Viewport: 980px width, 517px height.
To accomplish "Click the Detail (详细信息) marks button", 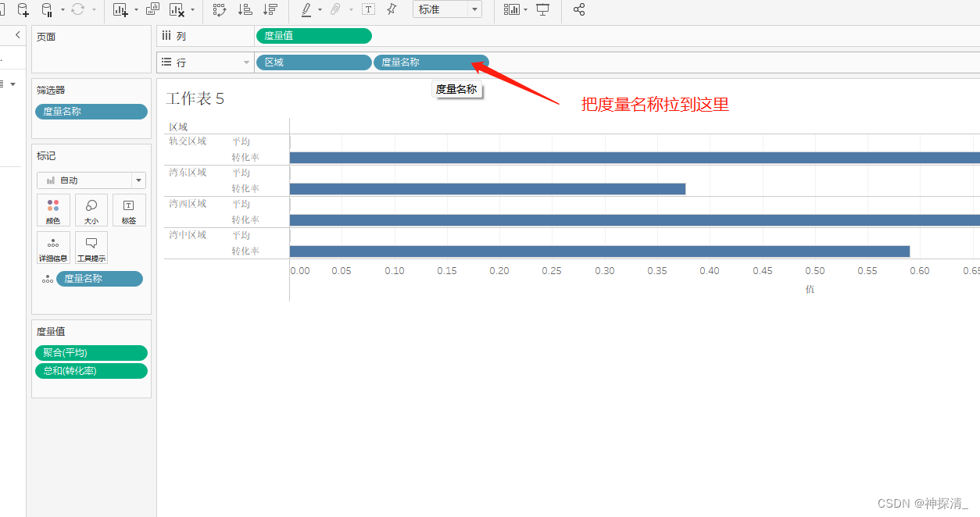I will 53,248.
